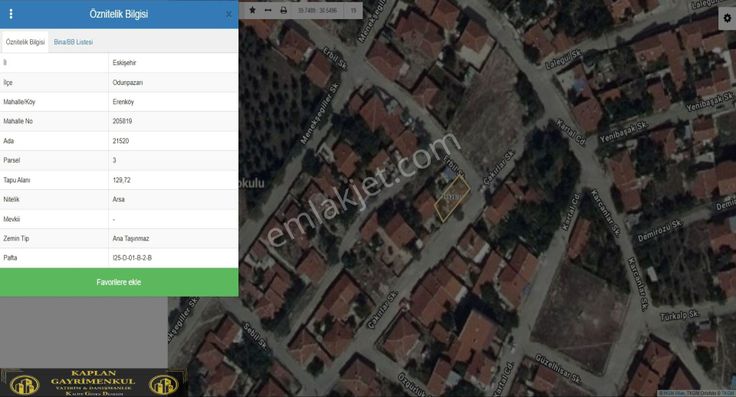Switch to the Bina/BB Listesi tab
The width and height of the screenshot is (736, 397).
click(x=73, y=42)
